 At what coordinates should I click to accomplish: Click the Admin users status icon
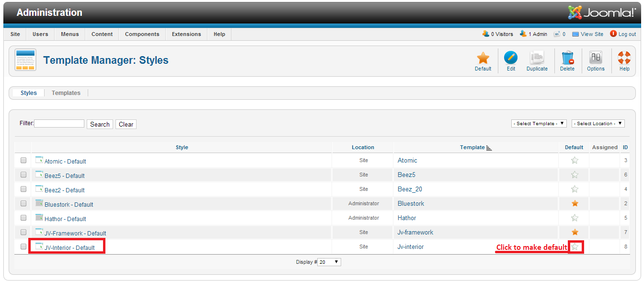click(x=523, y=34)
